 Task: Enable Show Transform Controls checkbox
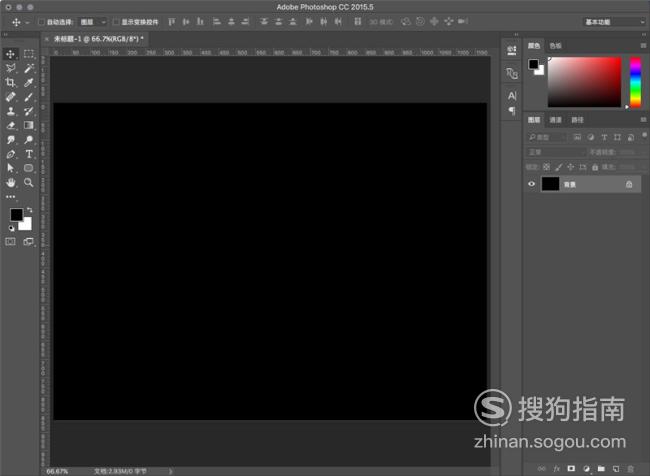116,22
